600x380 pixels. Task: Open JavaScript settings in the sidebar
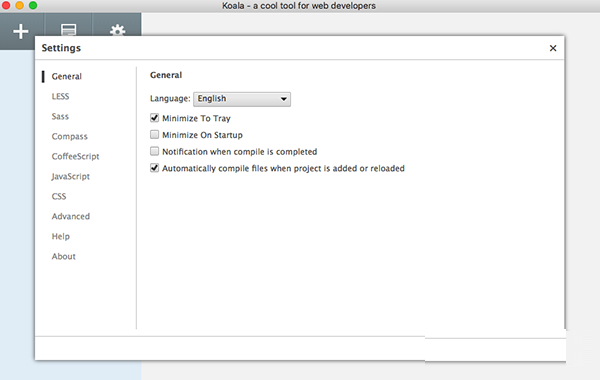pos(70,176)
